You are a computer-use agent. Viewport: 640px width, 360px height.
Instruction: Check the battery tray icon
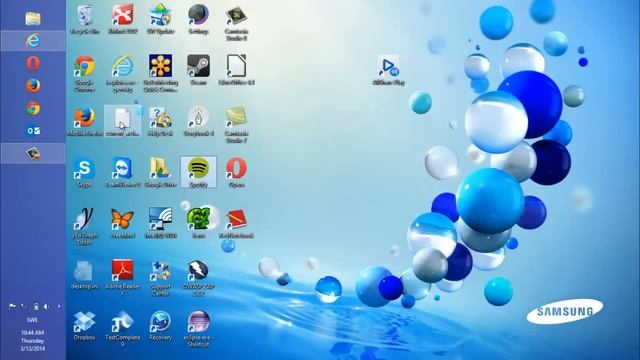pos(36,306)
